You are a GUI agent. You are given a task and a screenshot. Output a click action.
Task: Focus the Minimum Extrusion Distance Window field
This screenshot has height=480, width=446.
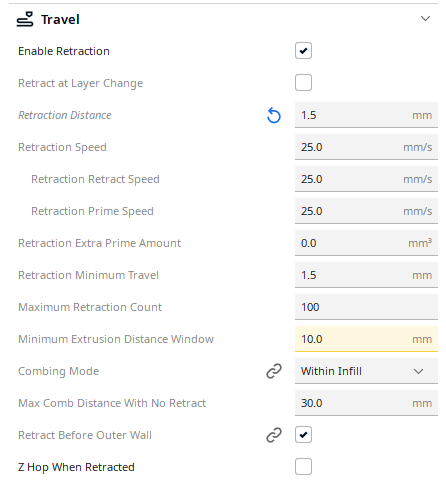point(366,339)
